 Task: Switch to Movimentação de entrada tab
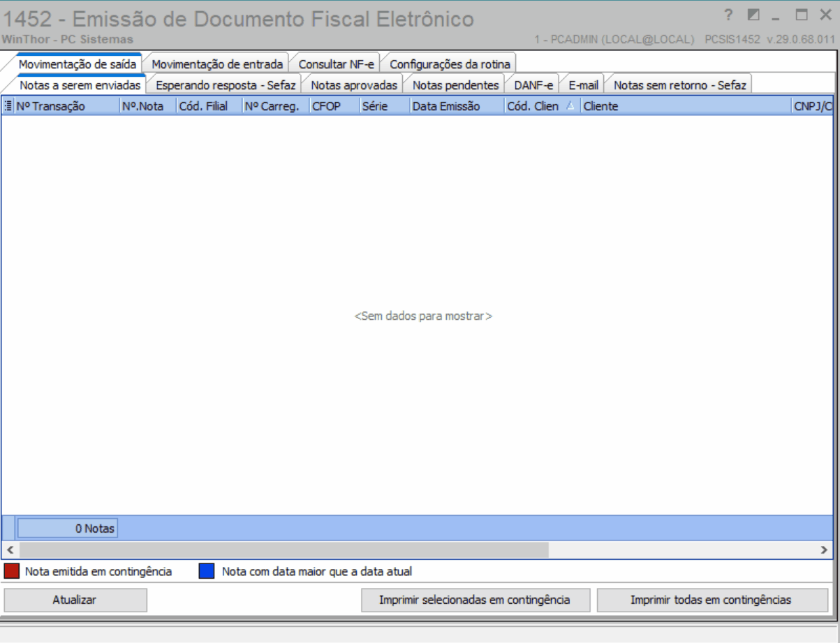pos(217,64)
